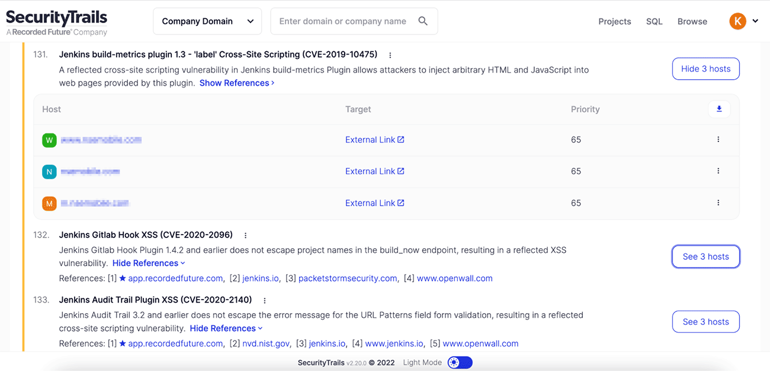Click the Target column header

pyautogui.click(x=358, y=109)
